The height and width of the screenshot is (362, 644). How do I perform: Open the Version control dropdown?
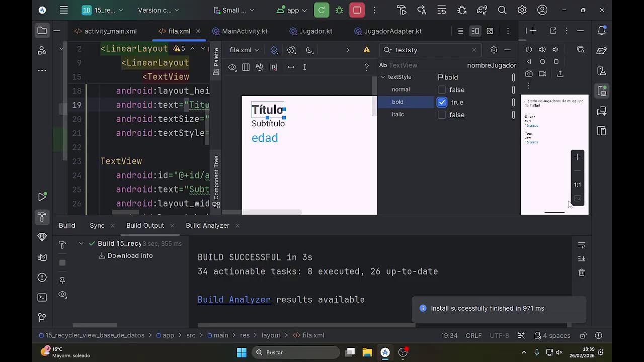(158, 10)
